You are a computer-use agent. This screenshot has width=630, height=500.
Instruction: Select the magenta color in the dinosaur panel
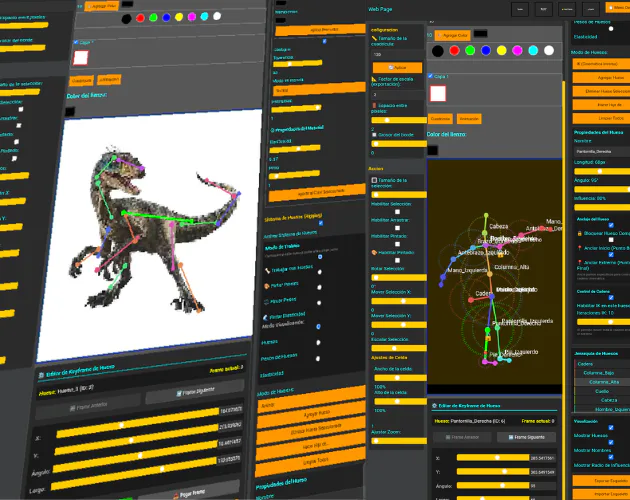[192, 16]
